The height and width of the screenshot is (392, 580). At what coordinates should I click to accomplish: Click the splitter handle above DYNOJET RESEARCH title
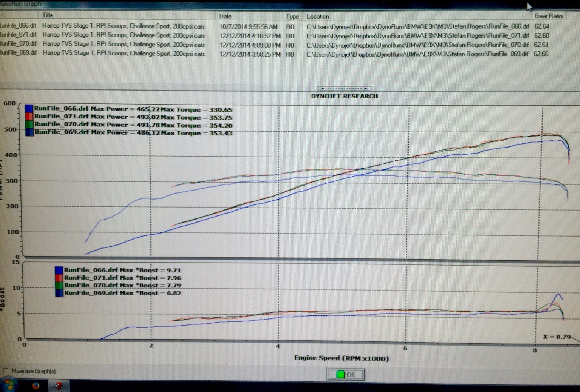tap(344, 88)
